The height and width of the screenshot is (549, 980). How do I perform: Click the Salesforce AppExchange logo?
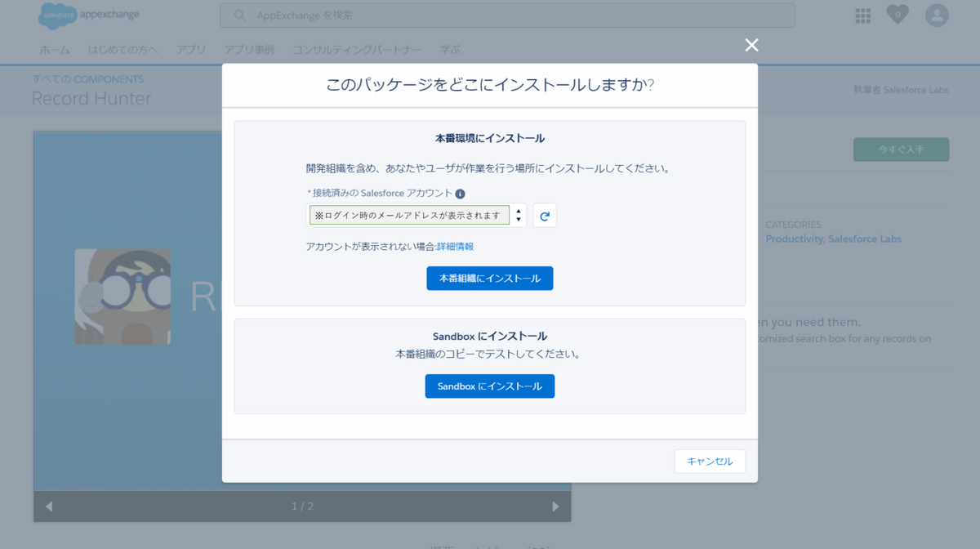point(88,15)
